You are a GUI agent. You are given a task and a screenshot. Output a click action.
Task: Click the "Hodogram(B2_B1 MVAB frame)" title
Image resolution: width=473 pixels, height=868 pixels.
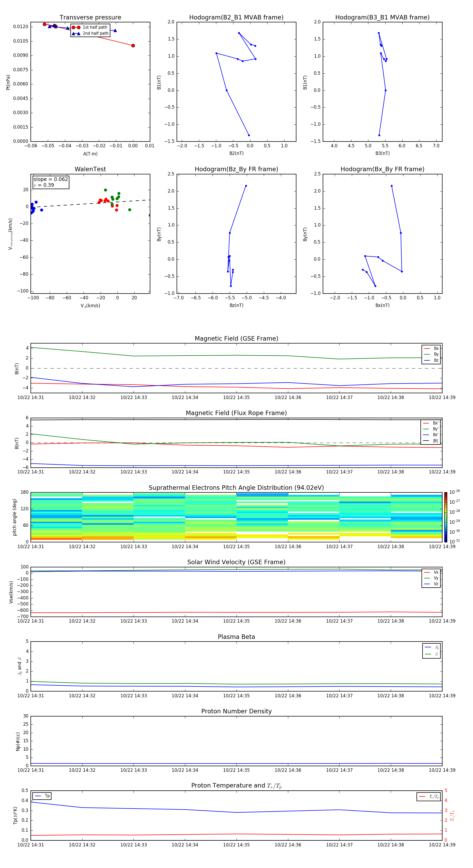pos(236,18)
